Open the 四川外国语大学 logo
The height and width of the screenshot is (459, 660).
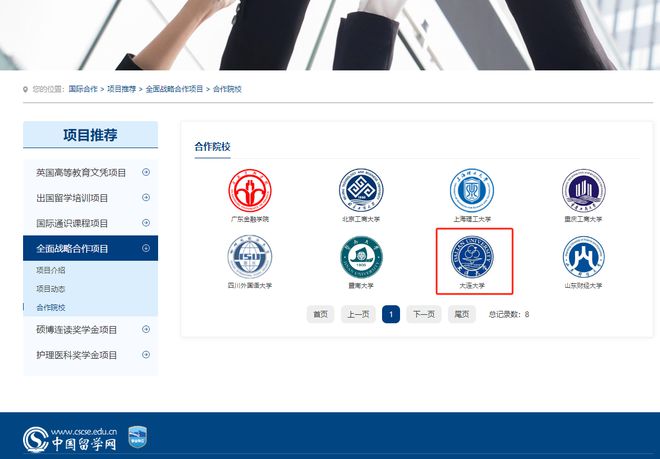[x=250, y=257]
